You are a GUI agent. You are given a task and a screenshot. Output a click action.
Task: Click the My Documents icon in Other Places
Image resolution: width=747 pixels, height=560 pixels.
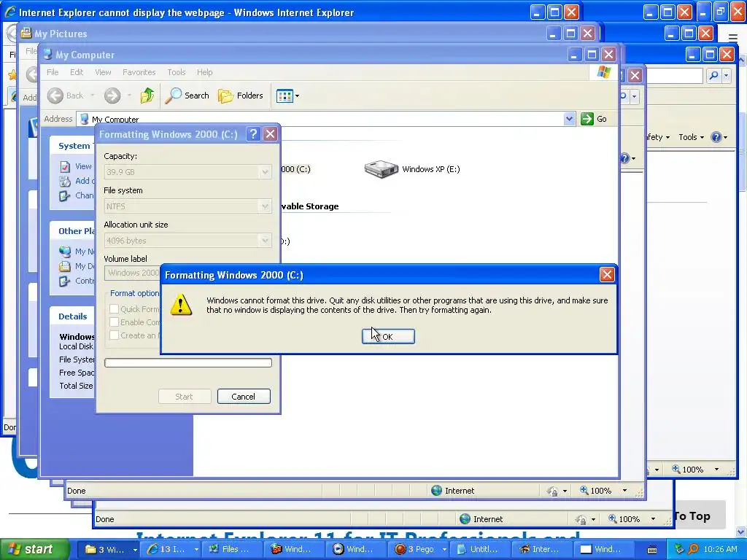point(65,266)
